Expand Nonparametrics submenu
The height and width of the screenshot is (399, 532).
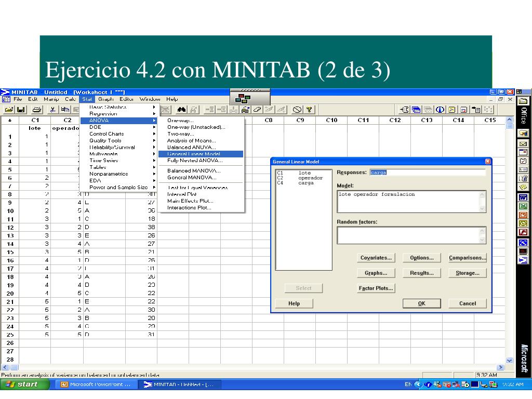pyautogui.click(x=118, y=174)
